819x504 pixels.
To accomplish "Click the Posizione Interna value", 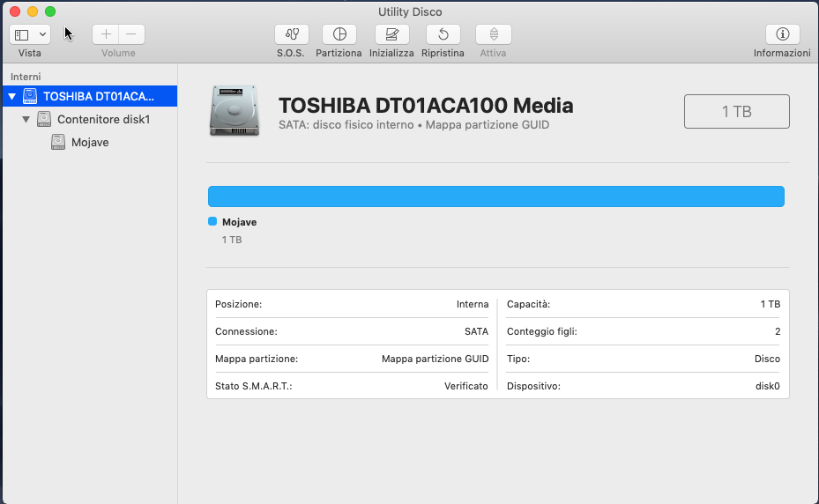I will [473, 304].
